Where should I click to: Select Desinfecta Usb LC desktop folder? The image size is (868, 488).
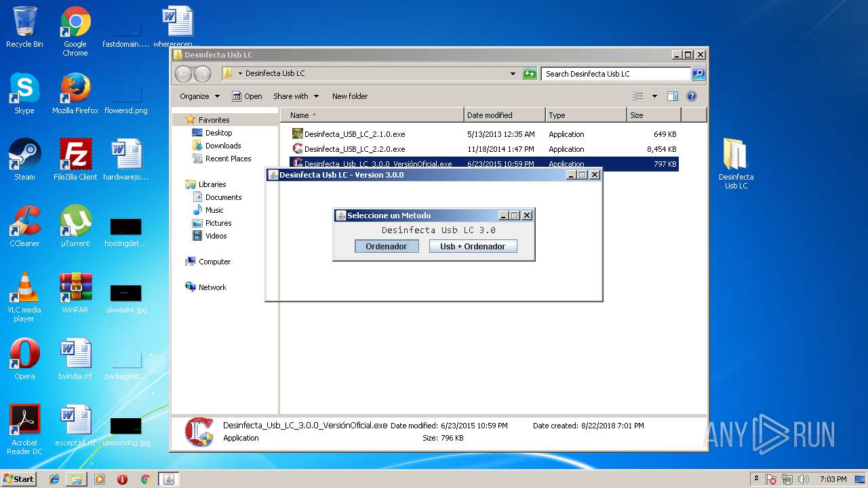[736, 163]
